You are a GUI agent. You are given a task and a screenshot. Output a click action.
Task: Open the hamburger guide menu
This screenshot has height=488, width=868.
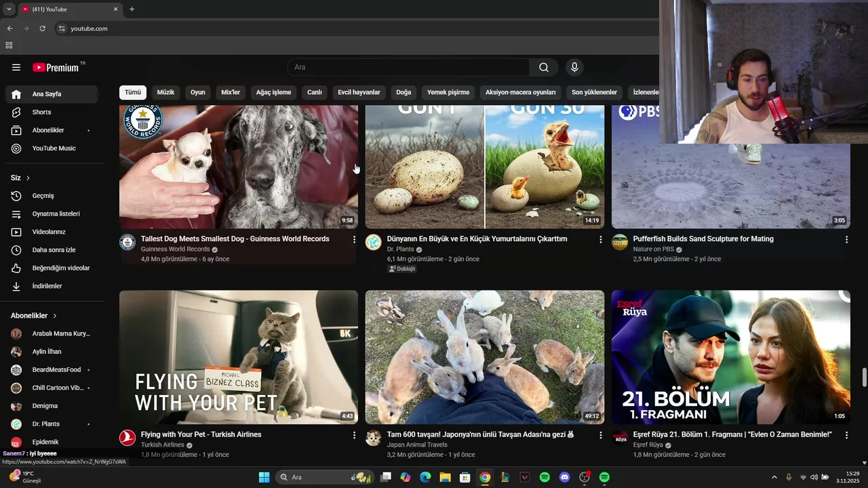[16, 67]
